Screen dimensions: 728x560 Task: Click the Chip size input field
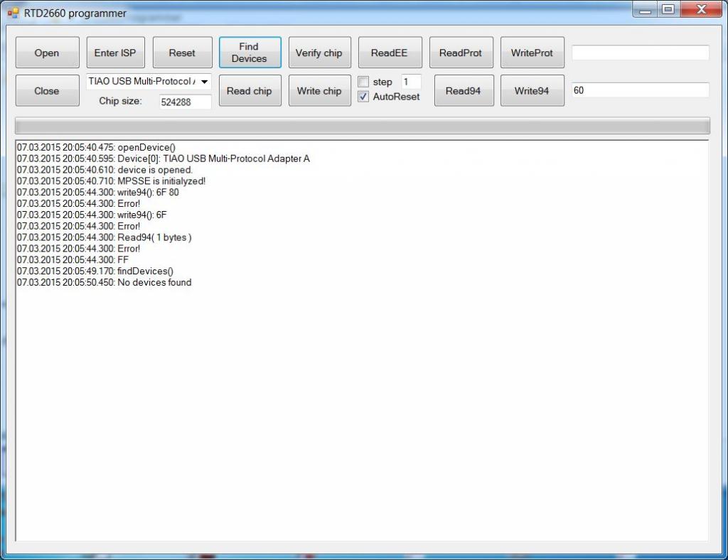pos(185,102)
